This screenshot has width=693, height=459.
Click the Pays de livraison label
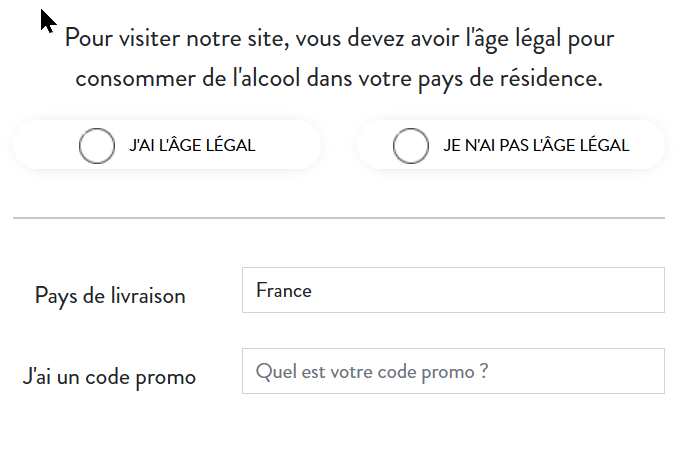point(110,296)
